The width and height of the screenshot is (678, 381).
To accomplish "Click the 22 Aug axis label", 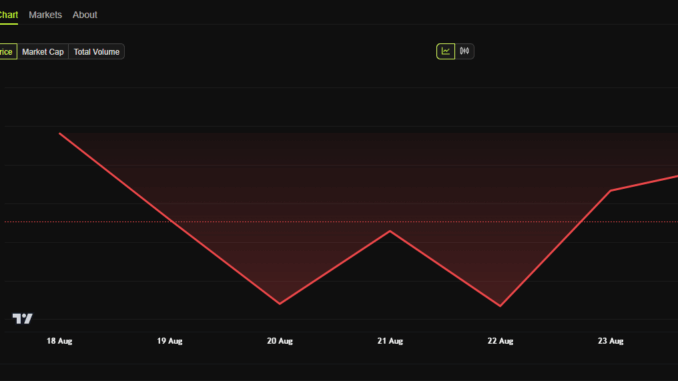I will [500, 341].
